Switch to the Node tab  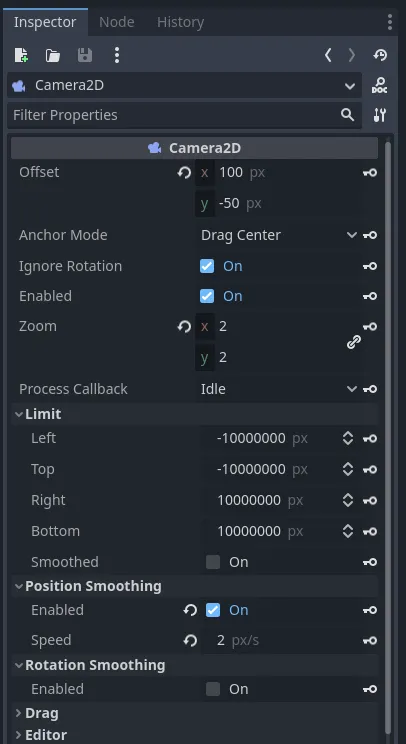pos(117,22)
